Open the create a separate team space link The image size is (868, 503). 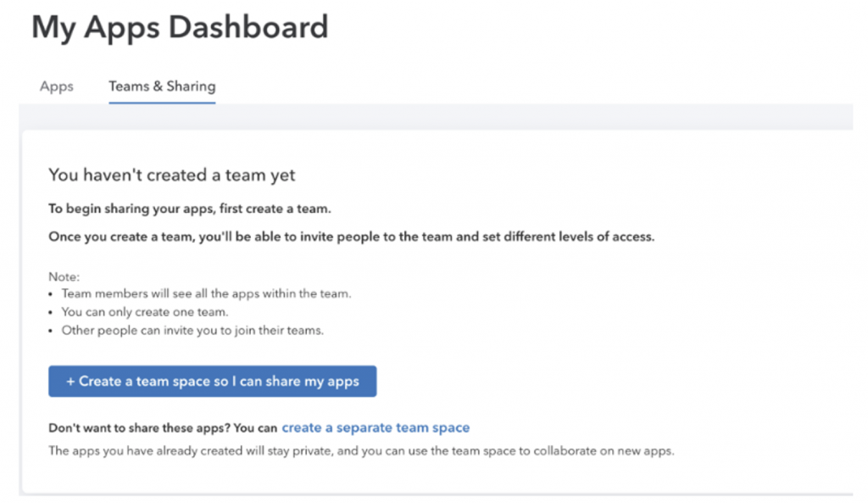pos(376,428)
